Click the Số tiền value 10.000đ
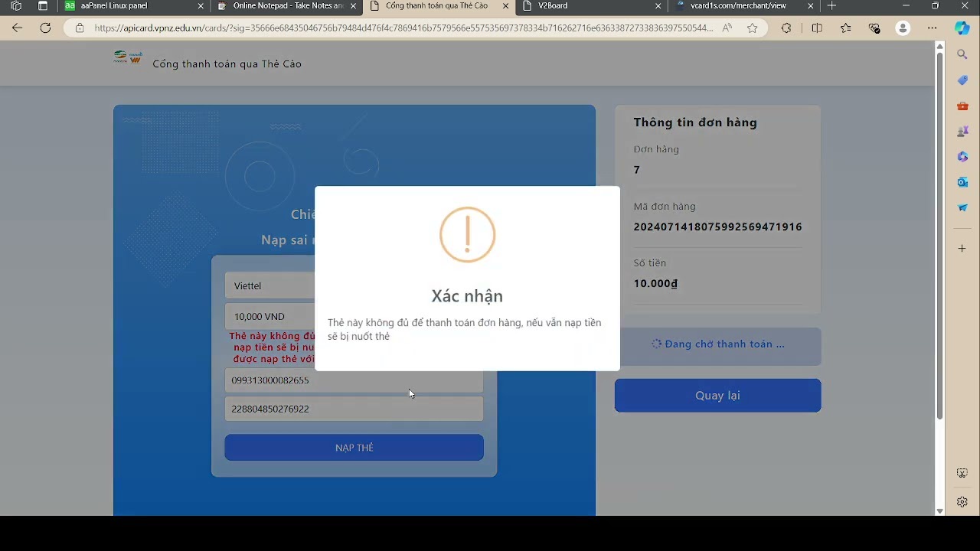The height and width of the screenshot is (551, 980). [655, 283]
